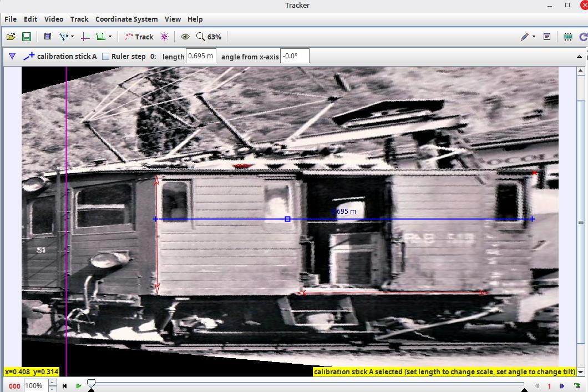Open the track selector purple triangle dropdown

click(12, 56)
